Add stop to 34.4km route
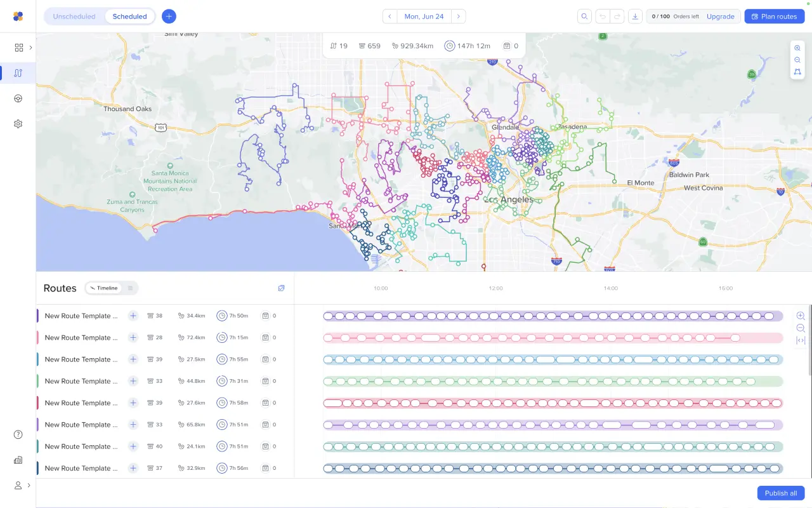 point(133,316)
